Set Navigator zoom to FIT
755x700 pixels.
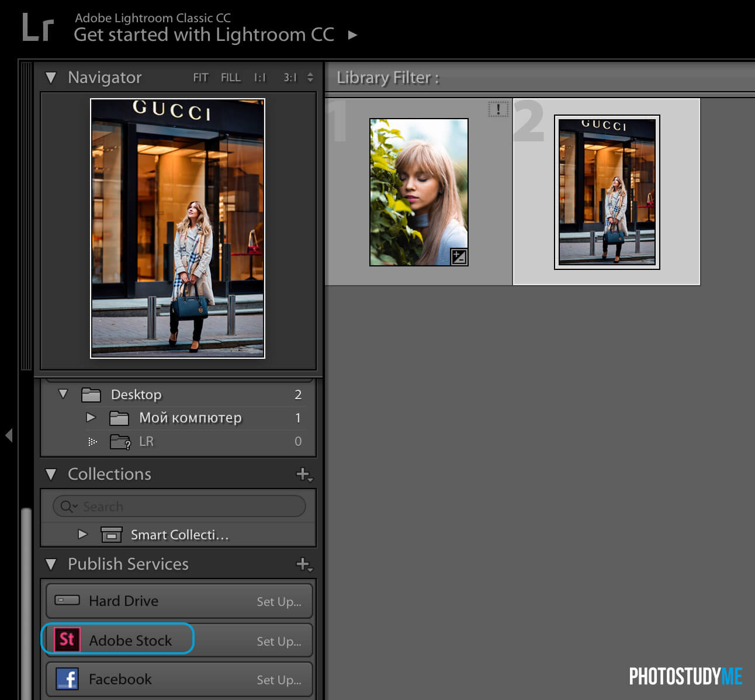tap(200, 78)
